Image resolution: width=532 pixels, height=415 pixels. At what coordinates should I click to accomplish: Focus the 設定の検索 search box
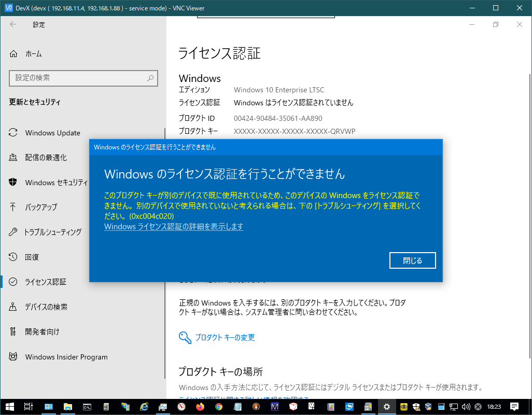83,78
